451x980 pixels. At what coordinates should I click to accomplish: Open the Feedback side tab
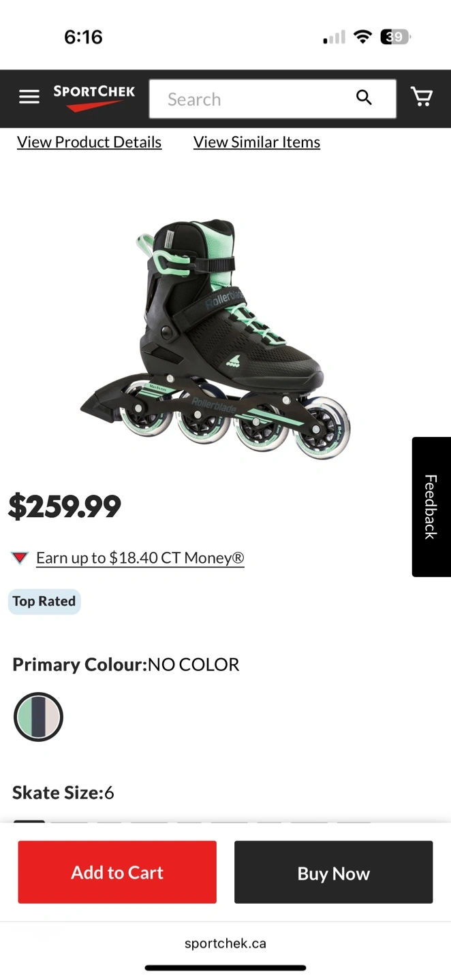(431, 507)
